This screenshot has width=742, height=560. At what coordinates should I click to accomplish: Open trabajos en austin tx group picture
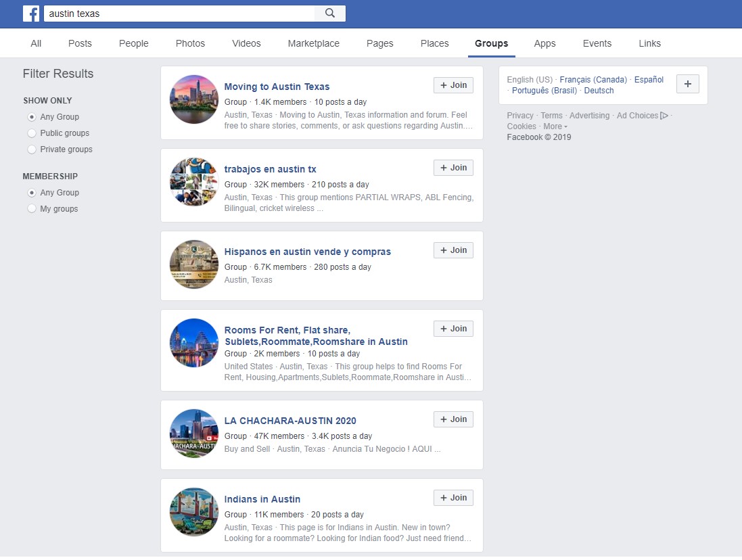[194, 182]
